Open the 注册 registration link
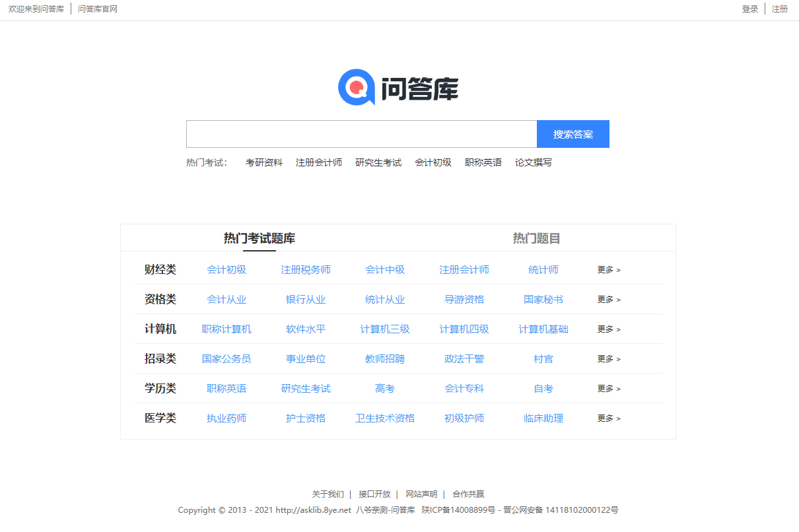The image size is (799, 532). pyautogui.click(x=780, y=9)
